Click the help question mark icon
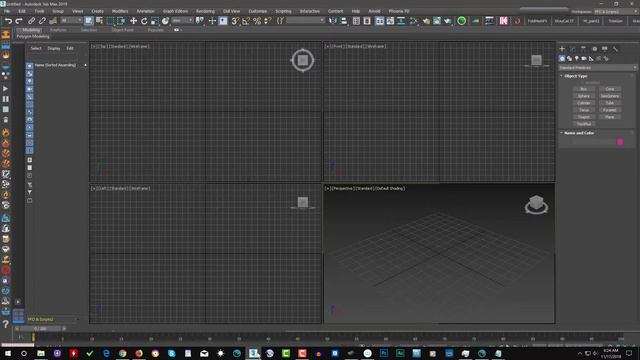 pyautogui.click(x=6, y=324)
